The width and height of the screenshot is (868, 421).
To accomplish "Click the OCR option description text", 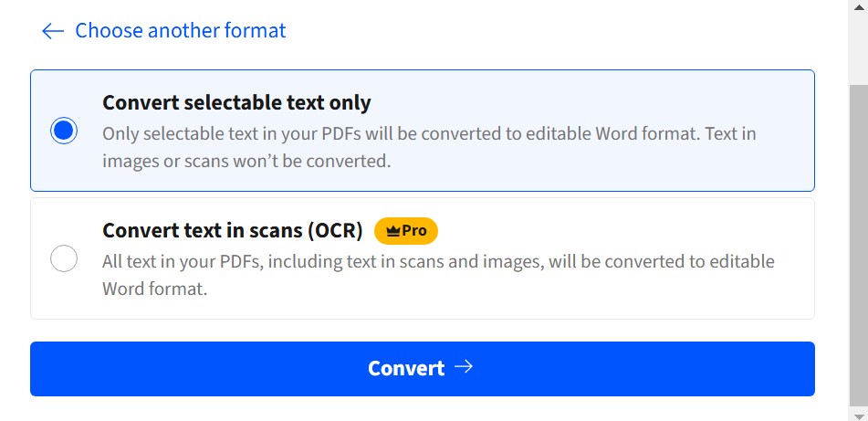I will tap(438, 275).
